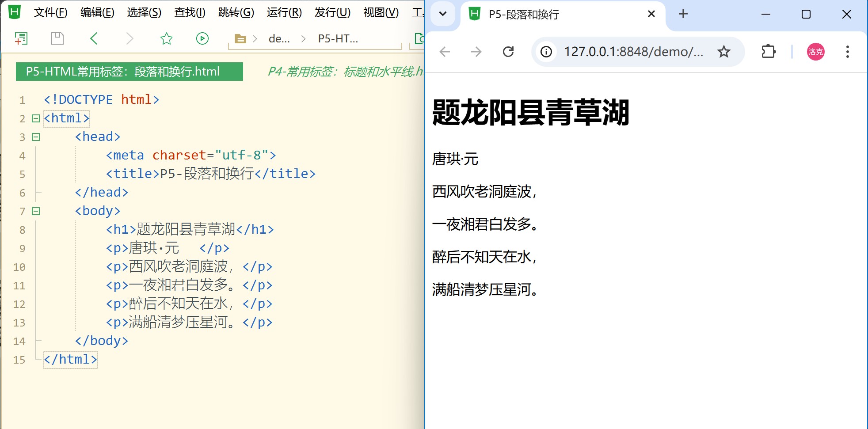Image resolution: width=868 pixels, height=429 pixels.
Task: Open the 选择(S) menu
Action: tap(144, 12)
